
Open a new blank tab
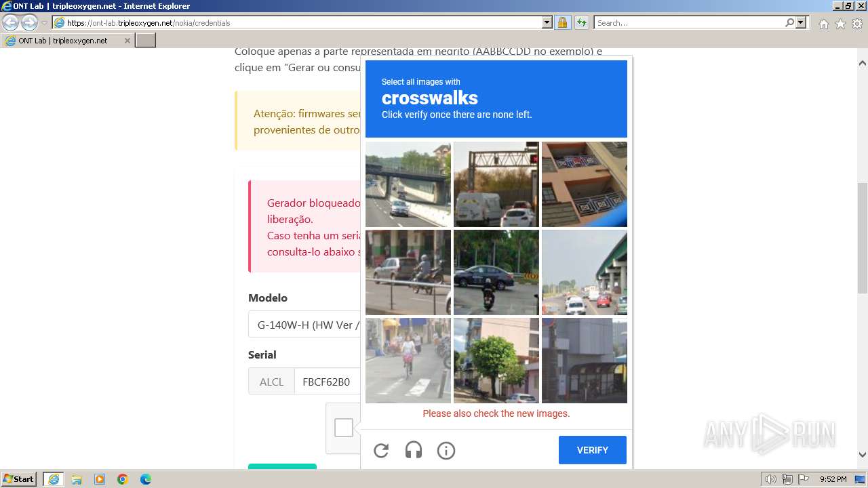tap(146, 41)
